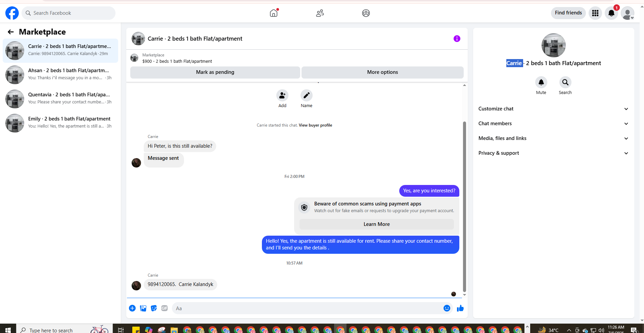The width and height of the screenshot is (644, 333).
Task: Open the Facebook logo home link
Action: pyautogui.click(x=12, y=13)
